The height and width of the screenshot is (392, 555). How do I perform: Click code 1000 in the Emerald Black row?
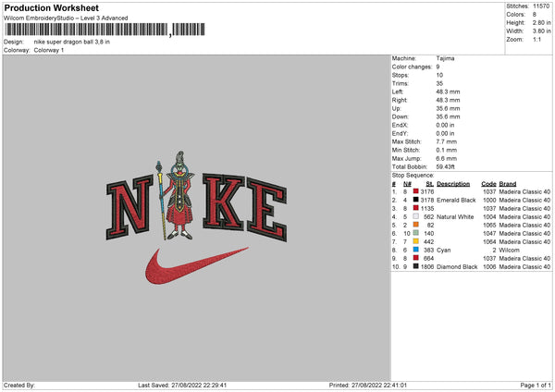click(489, 201)
